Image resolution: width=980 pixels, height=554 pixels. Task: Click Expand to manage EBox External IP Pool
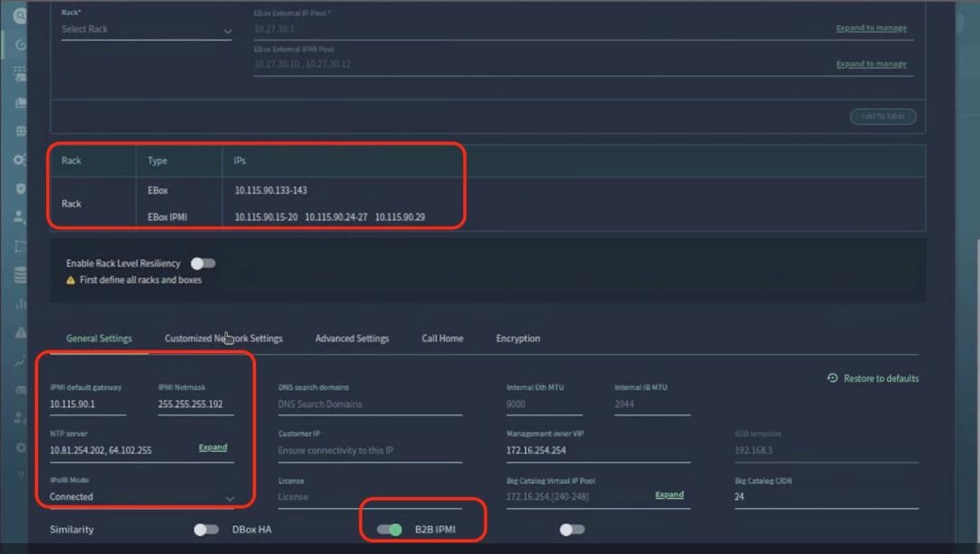click(x=871, y=28)
